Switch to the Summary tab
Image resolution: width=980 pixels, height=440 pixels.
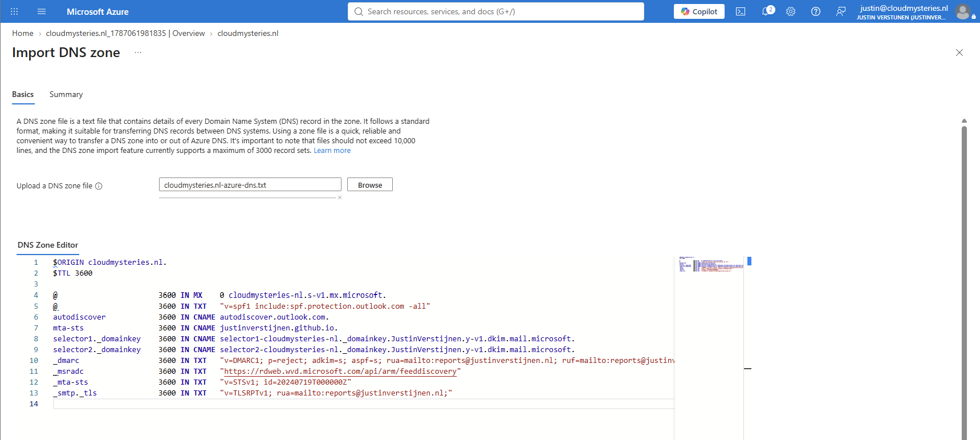tap(66, 95)
